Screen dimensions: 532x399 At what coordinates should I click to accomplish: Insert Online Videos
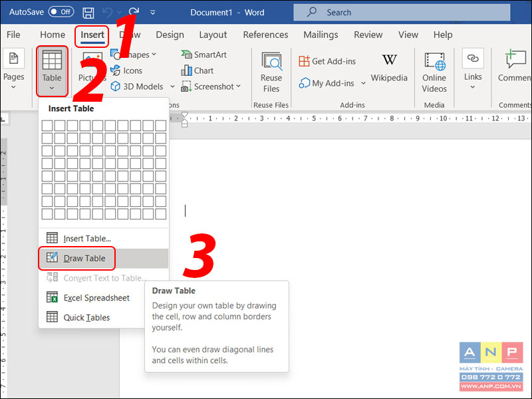(434, 72)
